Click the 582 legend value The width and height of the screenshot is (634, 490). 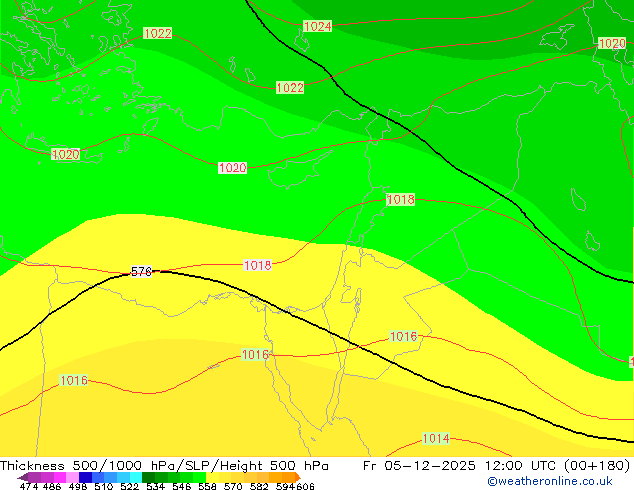[259, 486]
